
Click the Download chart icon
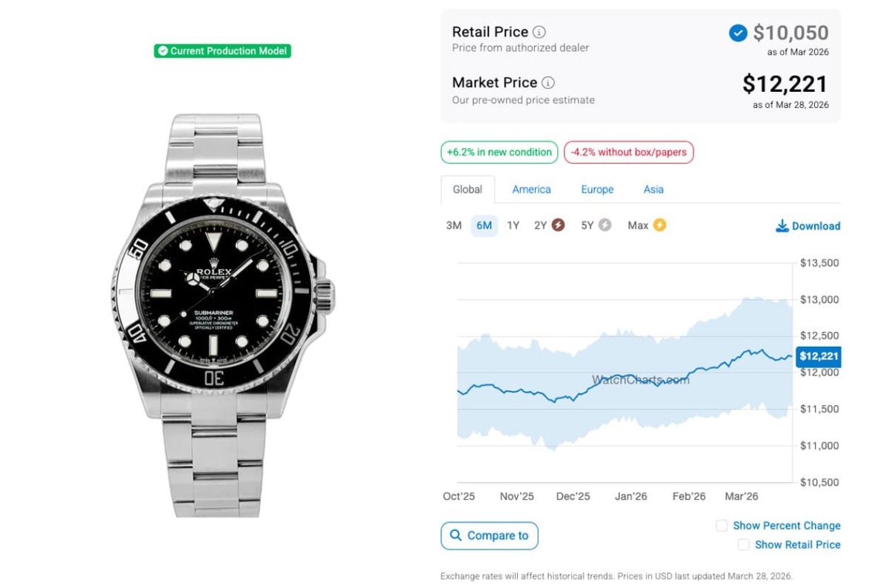782,226
